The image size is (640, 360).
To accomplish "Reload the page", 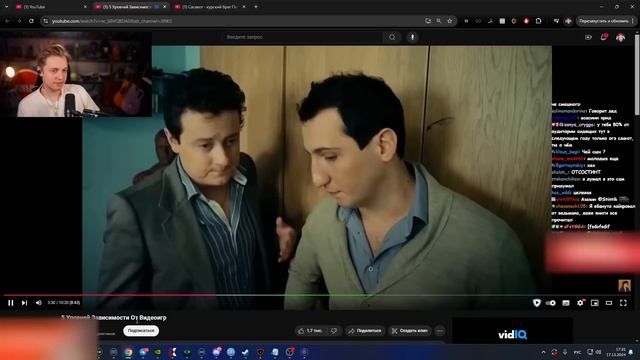I will tap(31, 21).
